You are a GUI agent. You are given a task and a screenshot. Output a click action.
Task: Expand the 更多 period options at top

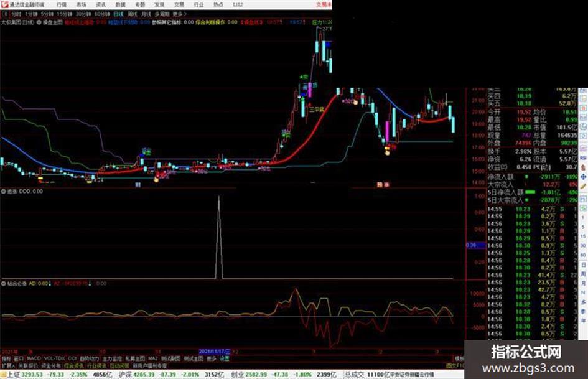tap(179, 14)
